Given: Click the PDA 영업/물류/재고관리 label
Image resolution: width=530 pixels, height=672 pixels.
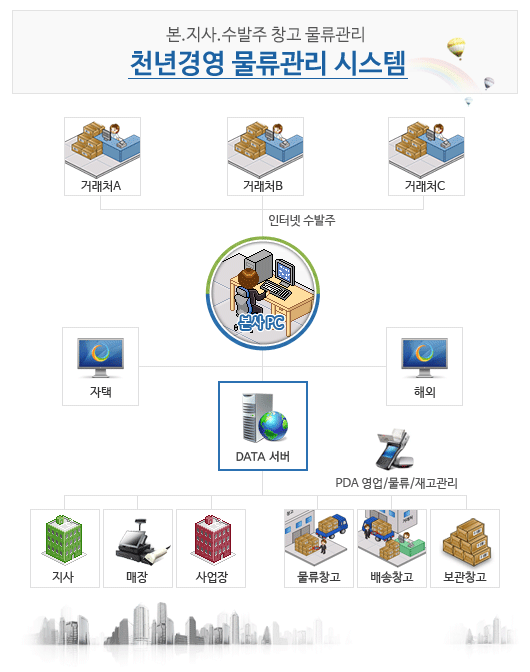Looking at the screenshot, I should point(396,483).
